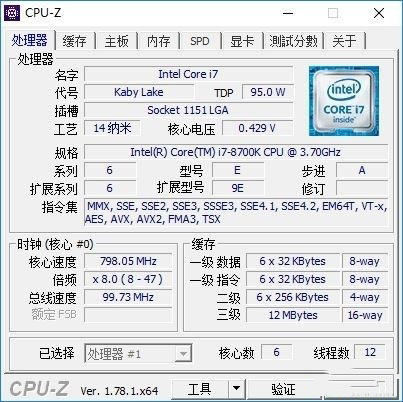This screenshot has width=403, height=402.
Task: Open the 測試分數 benchmark tab
Action: pyautogui.click(x=293, y=41)
